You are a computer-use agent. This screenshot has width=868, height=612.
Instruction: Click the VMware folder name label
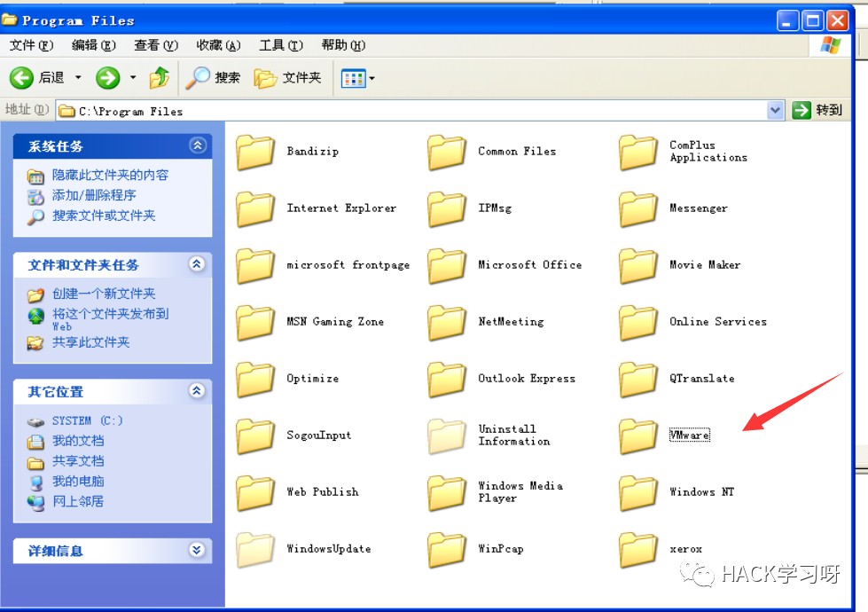[x=689, y=435]
